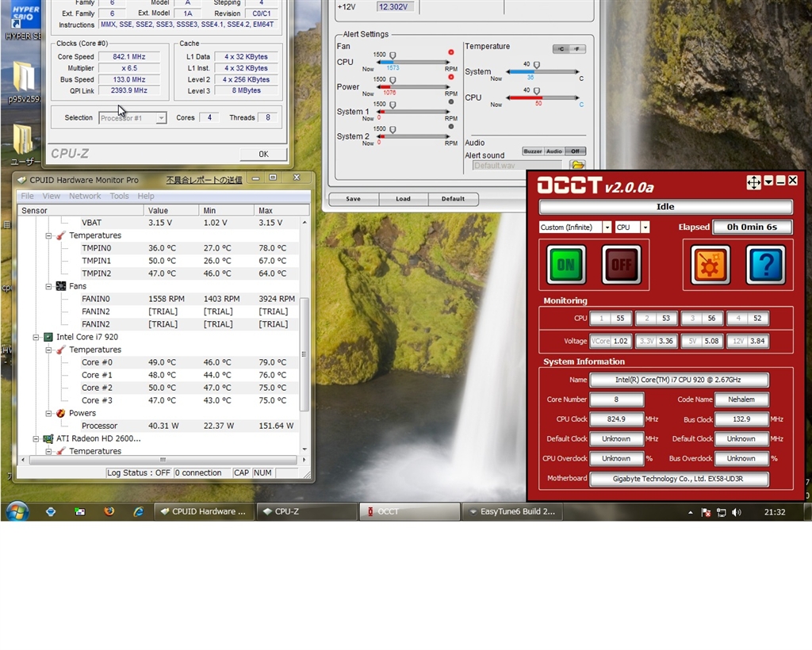Set the Audio alert mode to Off
This screenshot has height=650, width=812.
575,151
